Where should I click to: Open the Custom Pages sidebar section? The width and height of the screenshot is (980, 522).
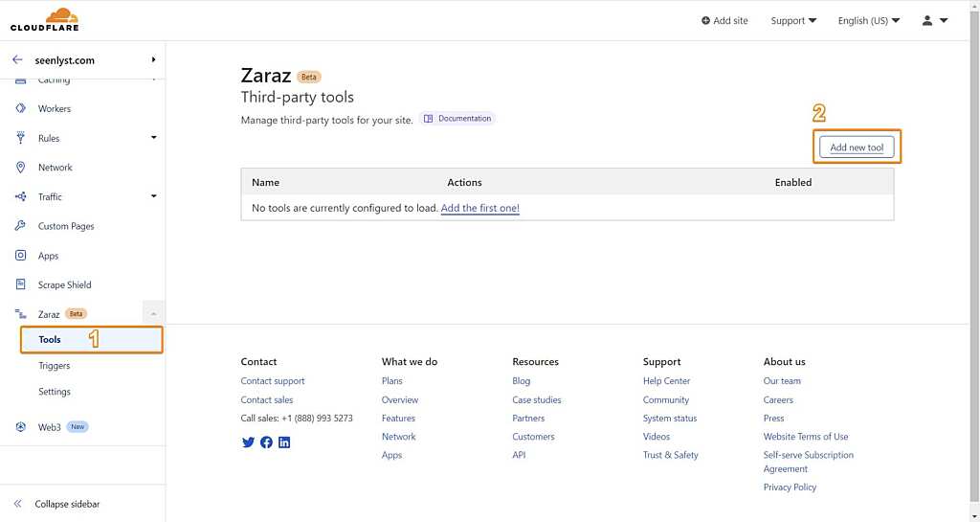66,226
